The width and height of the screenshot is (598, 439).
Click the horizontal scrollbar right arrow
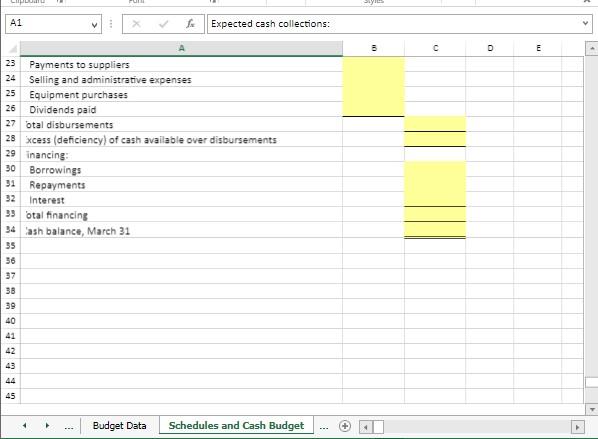[x=577, y=427]
